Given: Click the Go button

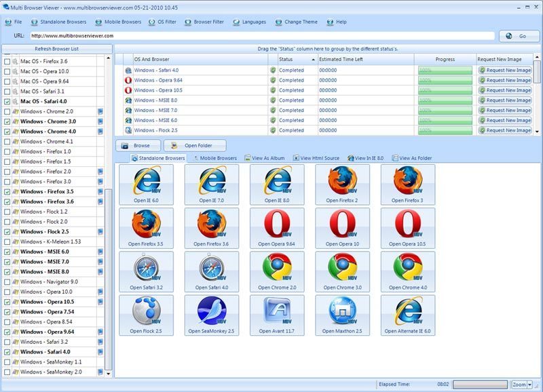Looking at the screenshot, I should (x=519, y=36).
